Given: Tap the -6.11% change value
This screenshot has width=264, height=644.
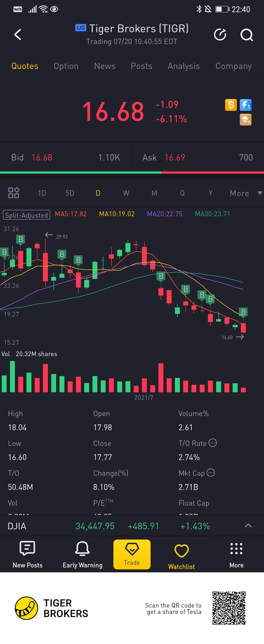Looking at the screenshot, I should pyautogui.click(x=171, y=119).
